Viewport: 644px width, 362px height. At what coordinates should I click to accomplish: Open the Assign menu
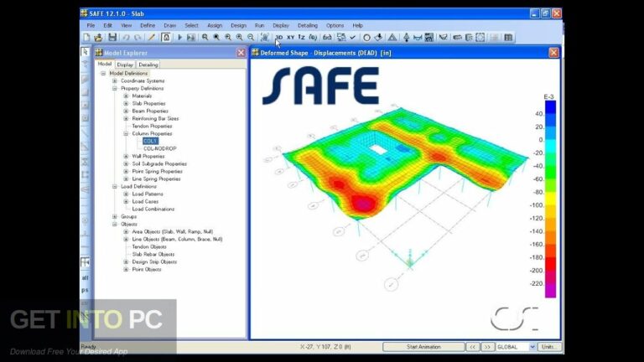coord(215,25)
